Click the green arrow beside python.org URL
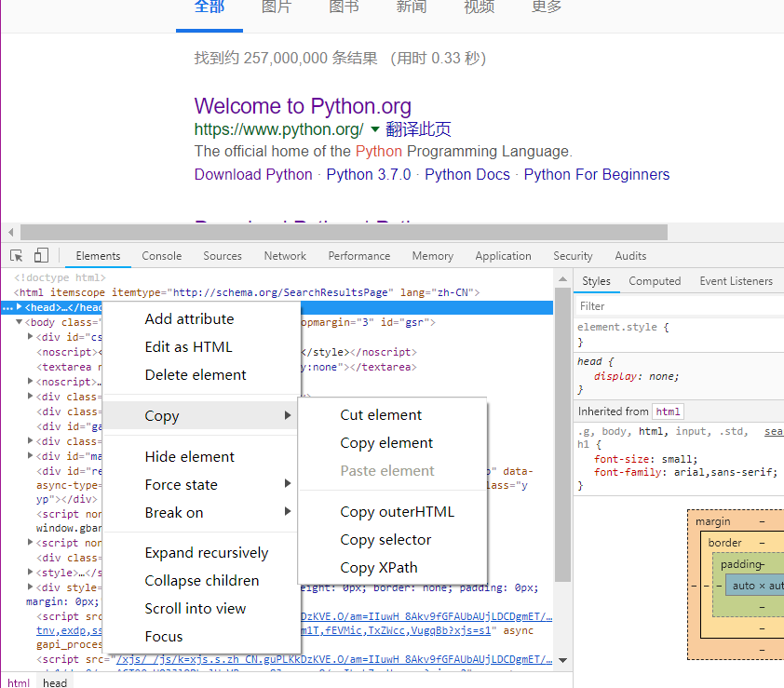 [x=375, y=129]
